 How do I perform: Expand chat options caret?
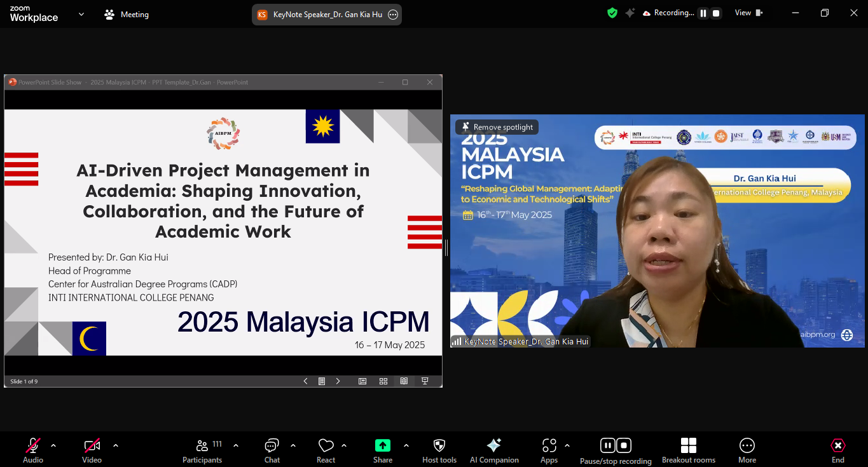coord(293,445)
